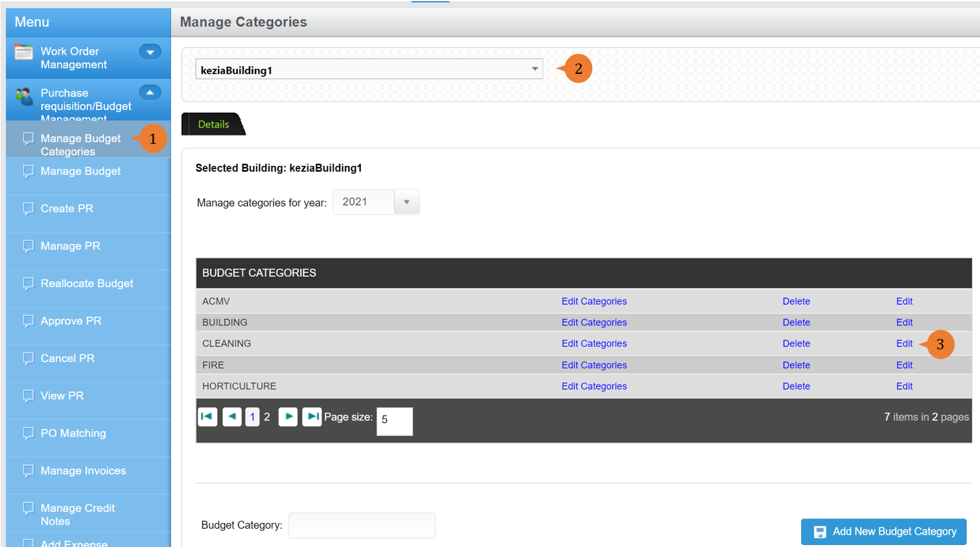Screen dimensions: 980x547
Task: Delete the HORTICULTURE budget category
Action: 796,386
